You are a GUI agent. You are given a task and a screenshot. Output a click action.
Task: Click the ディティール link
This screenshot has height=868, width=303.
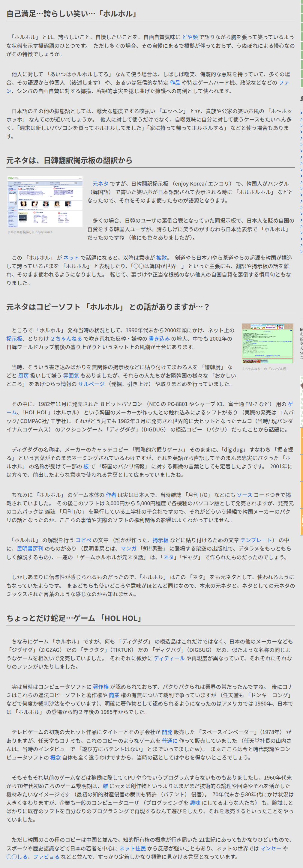pyautogui.click(x=169, y=658)
